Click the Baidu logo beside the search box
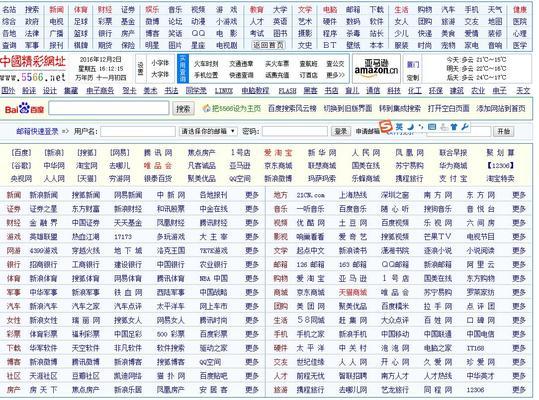This screenshot has height=400, width=539. point(24,109)
